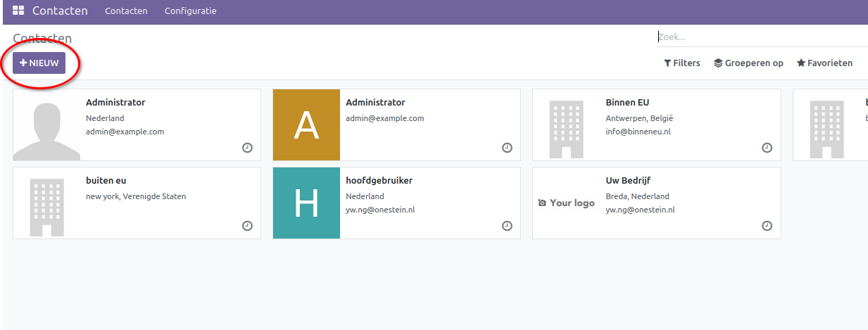Focus the Zoek search field
Viewport: 868px width, 330px height.
click(760, 37)
